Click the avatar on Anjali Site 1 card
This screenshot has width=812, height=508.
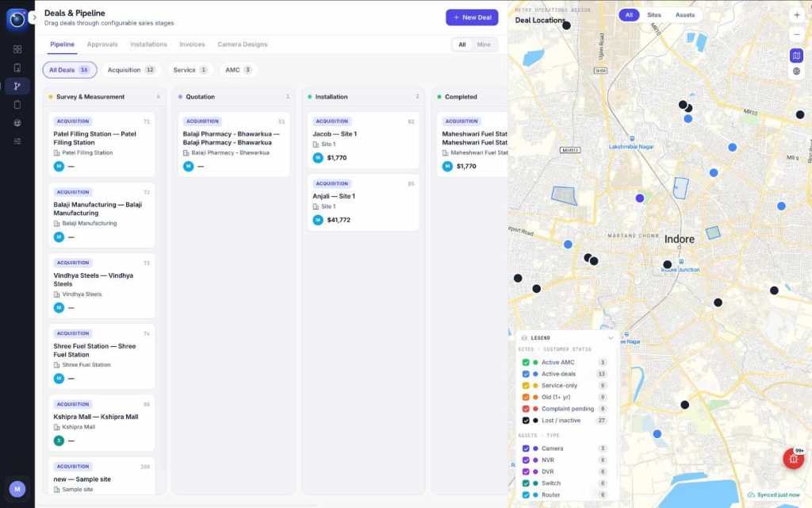318,220
